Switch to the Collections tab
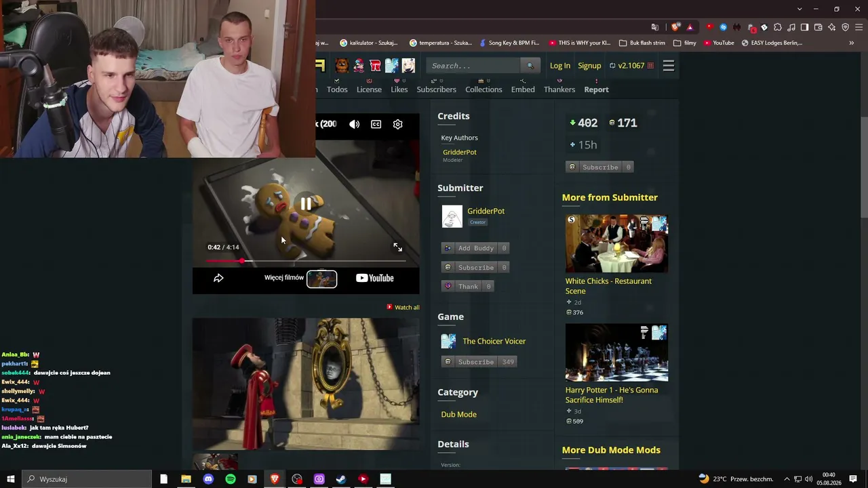This screenshot has height=488, width=868. pos(484,89)
